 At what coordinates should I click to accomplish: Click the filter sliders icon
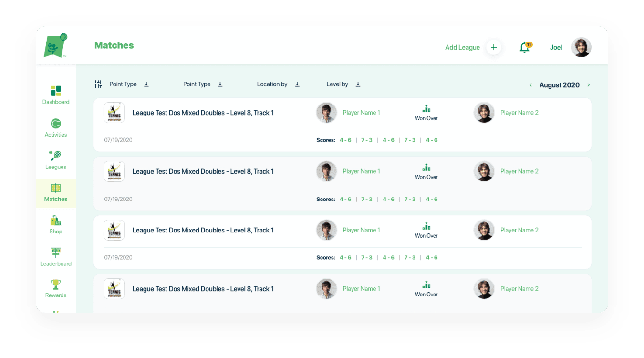click(98, 84)
